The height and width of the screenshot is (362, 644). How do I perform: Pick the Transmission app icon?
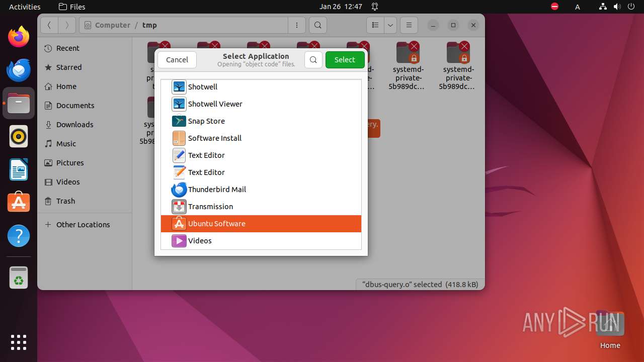(179, 207)
